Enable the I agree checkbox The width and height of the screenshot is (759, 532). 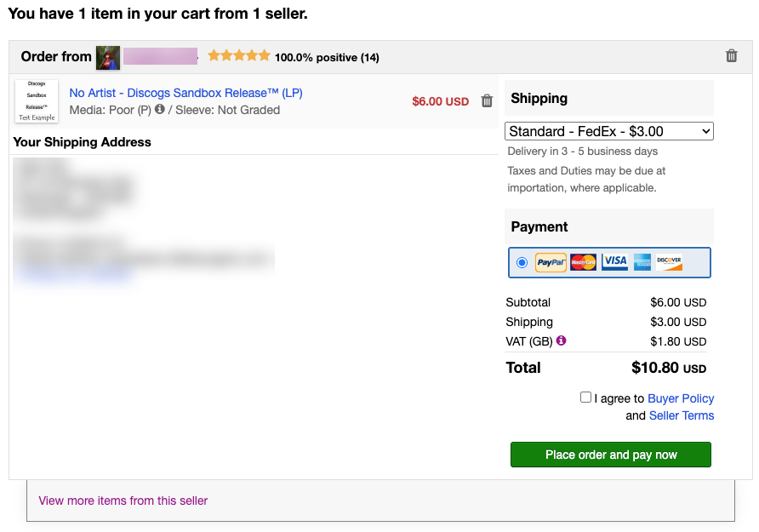pos(585,397)
